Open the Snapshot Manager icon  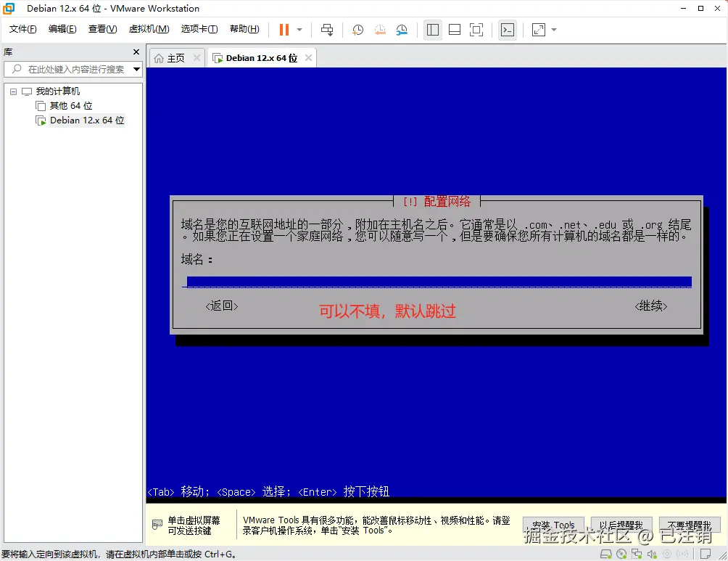point(402,30)
